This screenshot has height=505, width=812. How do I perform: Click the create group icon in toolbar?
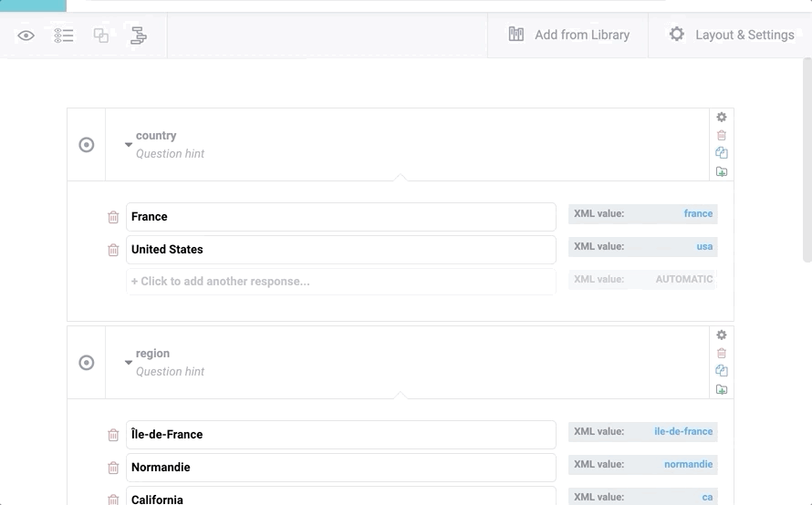(x=101, y=36)
